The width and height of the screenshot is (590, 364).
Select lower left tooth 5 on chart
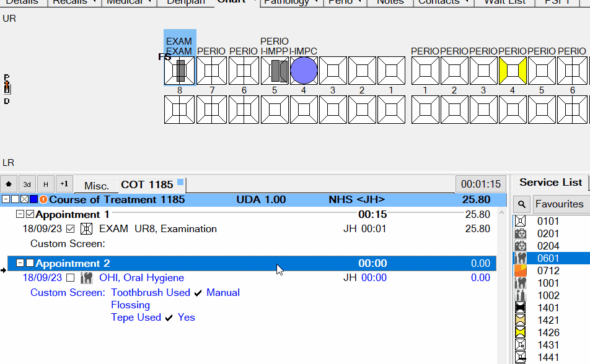point(542,110)
